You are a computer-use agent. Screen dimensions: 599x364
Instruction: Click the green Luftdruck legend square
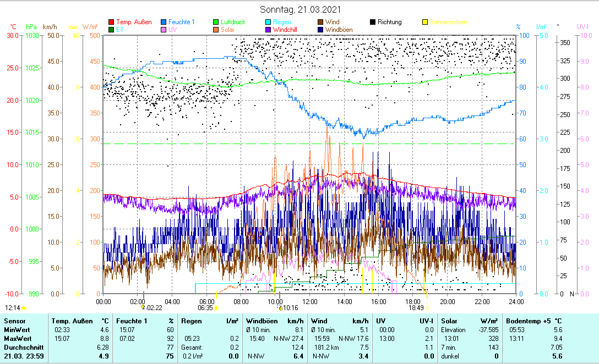pyautogui.click(x=216, y=22)
